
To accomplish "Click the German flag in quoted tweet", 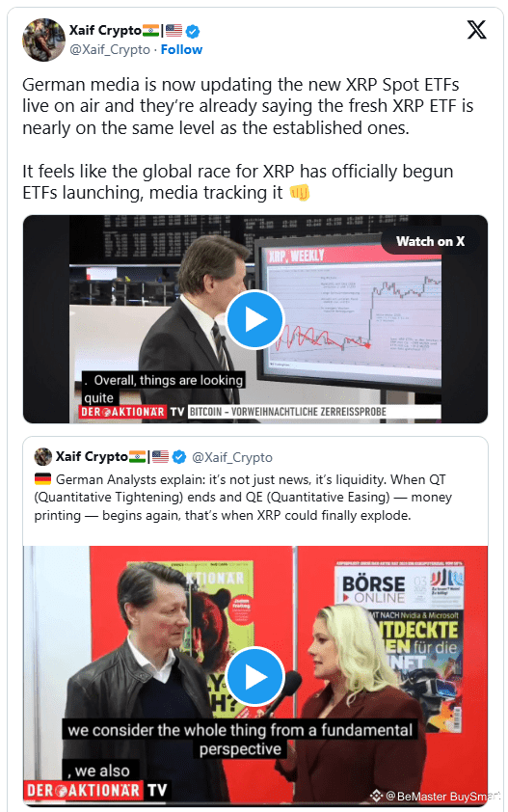I will click(x=43, y=479).
